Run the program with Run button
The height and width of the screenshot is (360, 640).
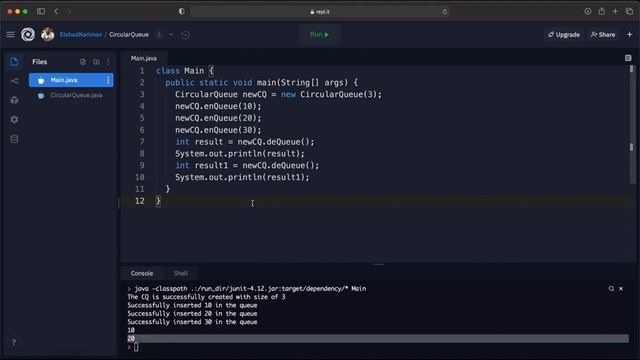(319, 35)
